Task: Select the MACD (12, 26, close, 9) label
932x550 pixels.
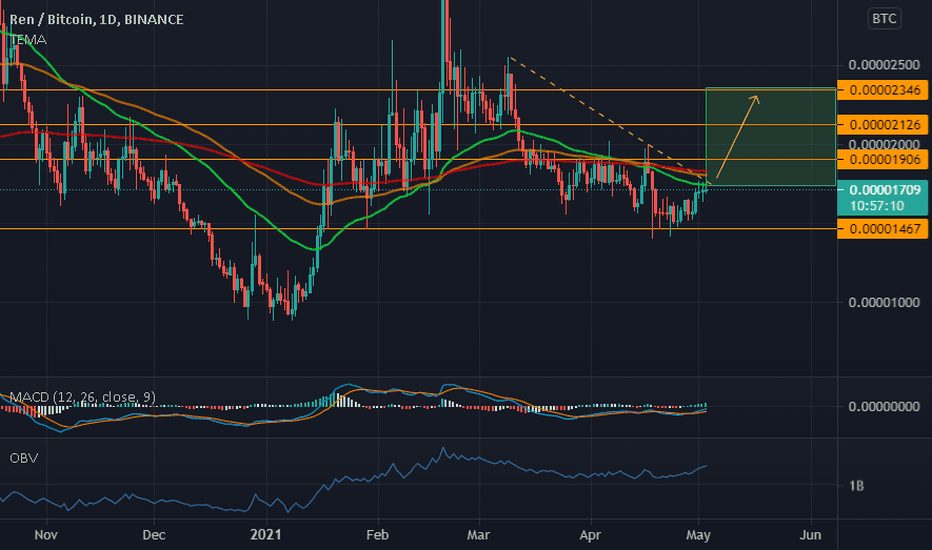Action: (83, 397)
